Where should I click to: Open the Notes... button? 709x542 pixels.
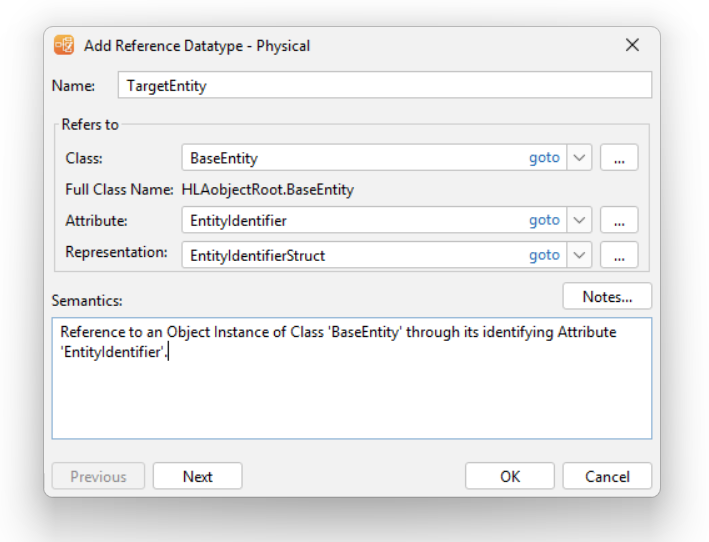[607, 297]
